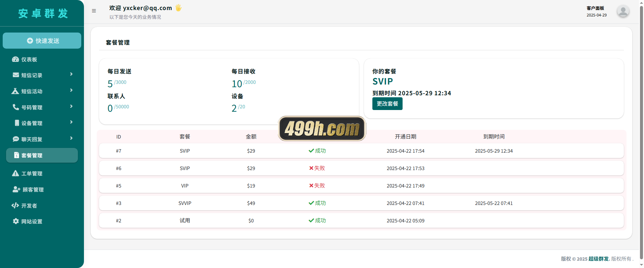Click the phone icon for 号码管理
644x268 pixels.
tap(16, 107)
